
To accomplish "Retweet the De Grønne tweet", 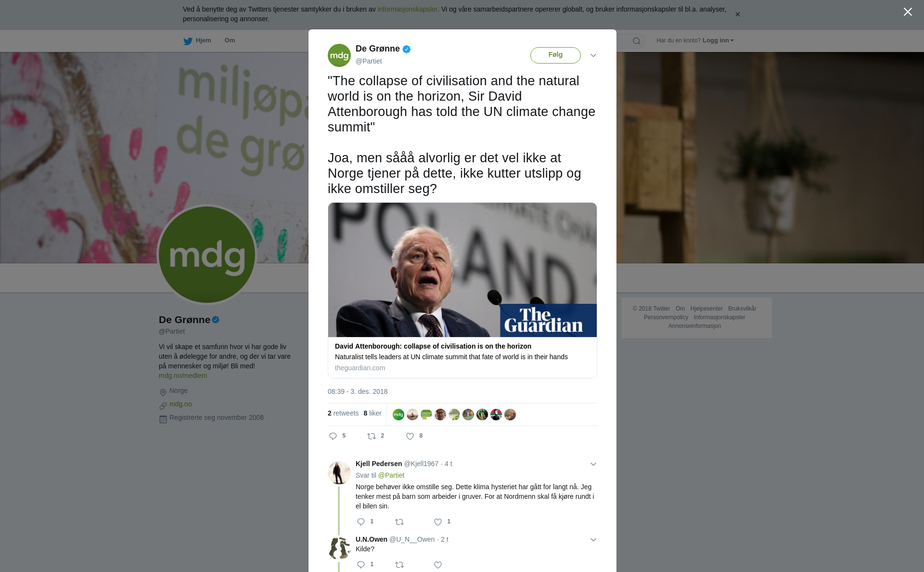I will point(372,436).
